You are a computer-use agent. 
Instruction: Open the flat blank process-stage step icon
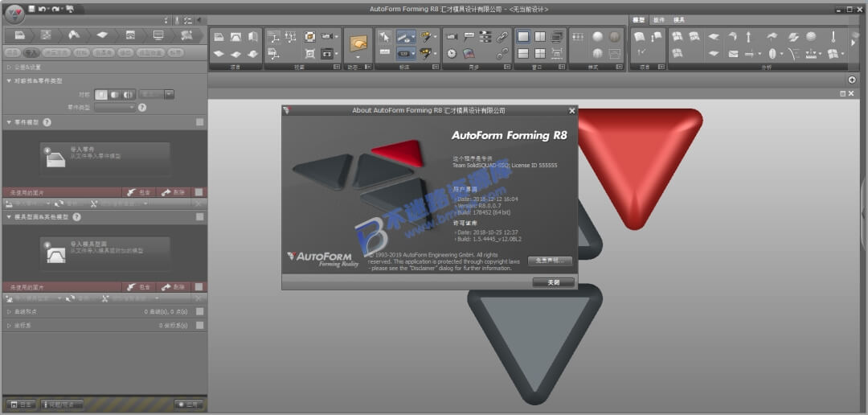point(102,35)
